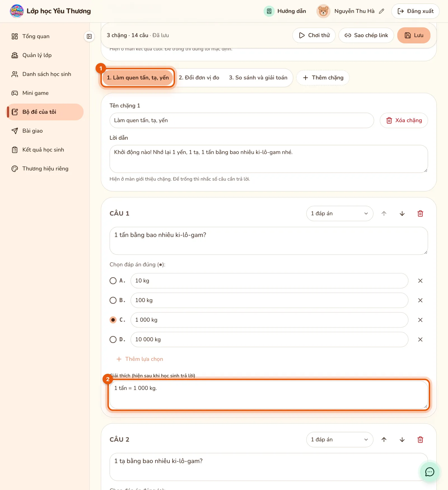Add a new stage with Thêm chặng
Viewport: 448px width, 490px height.
323,78
